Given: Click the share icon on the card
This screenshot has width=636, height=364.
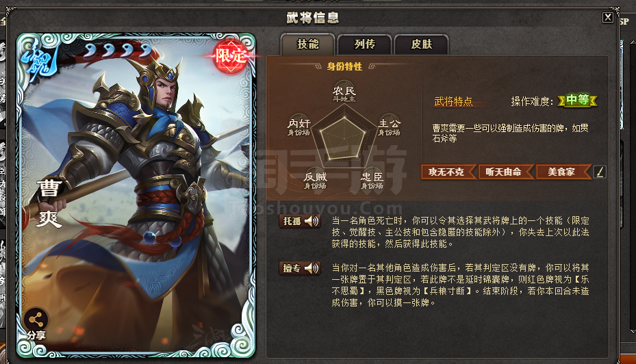Looking at the screenshot, I should 36,320.
